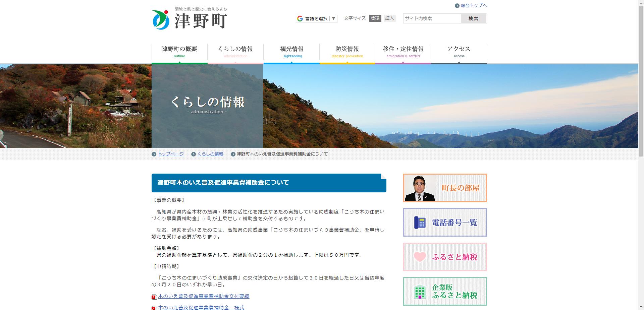Select the 標準 text size option
644x310 pixels.
point(375,18)
